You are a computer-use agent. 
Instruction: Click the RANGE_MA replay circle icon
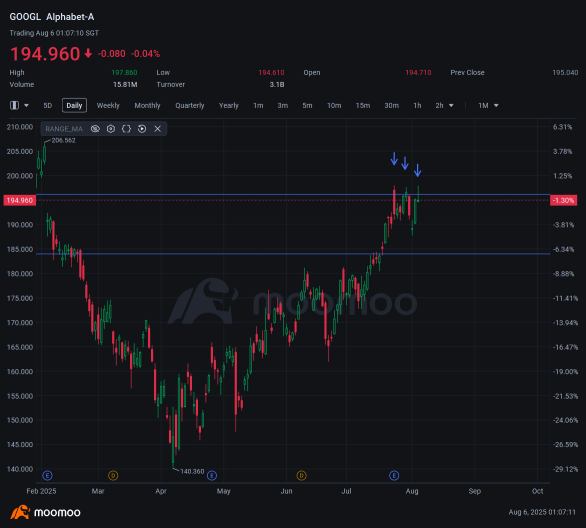coord(142,129)
